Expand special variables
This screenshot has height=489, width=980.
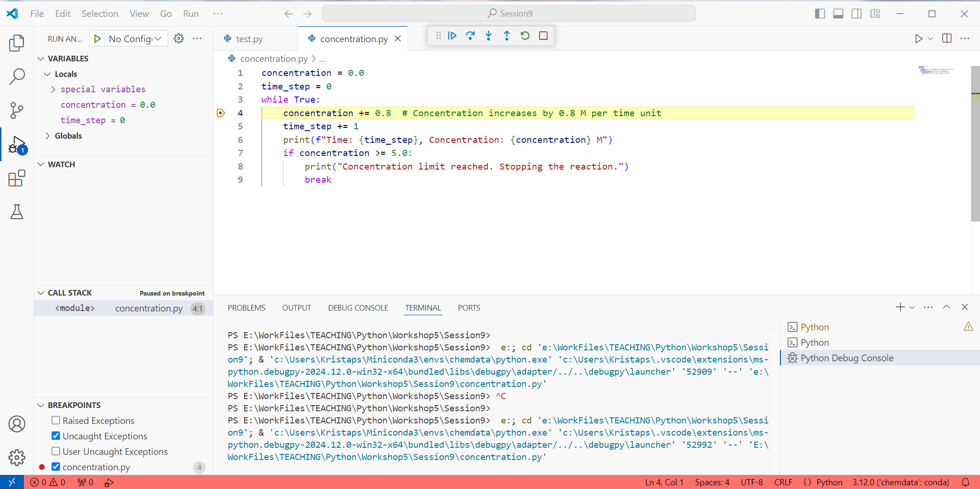(x=53, y=89)
